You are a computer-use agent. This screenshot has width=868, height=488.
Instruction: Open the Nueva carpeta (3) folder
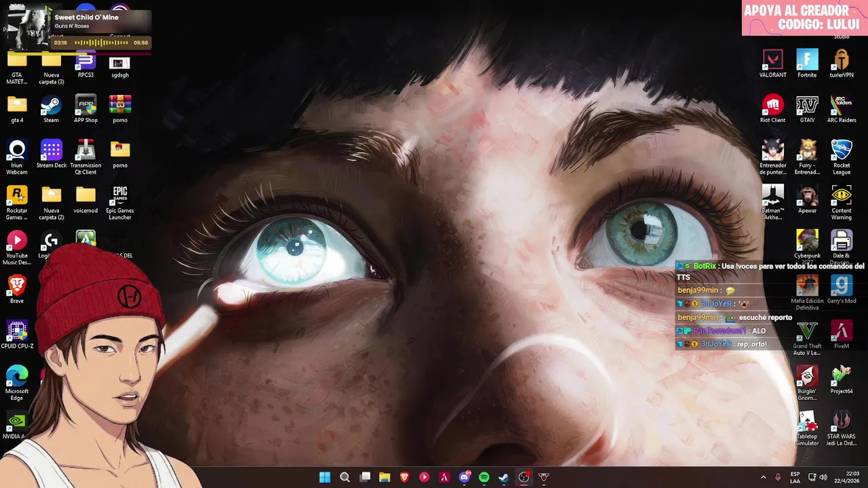point(51,67)
